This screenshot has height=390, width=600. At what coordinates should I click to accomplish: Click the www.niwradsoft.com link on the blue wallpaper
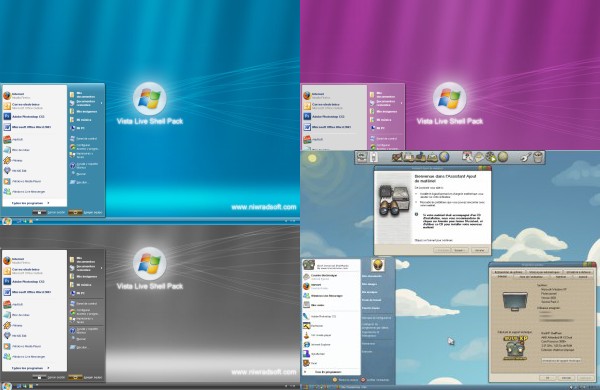pos(264,207)
